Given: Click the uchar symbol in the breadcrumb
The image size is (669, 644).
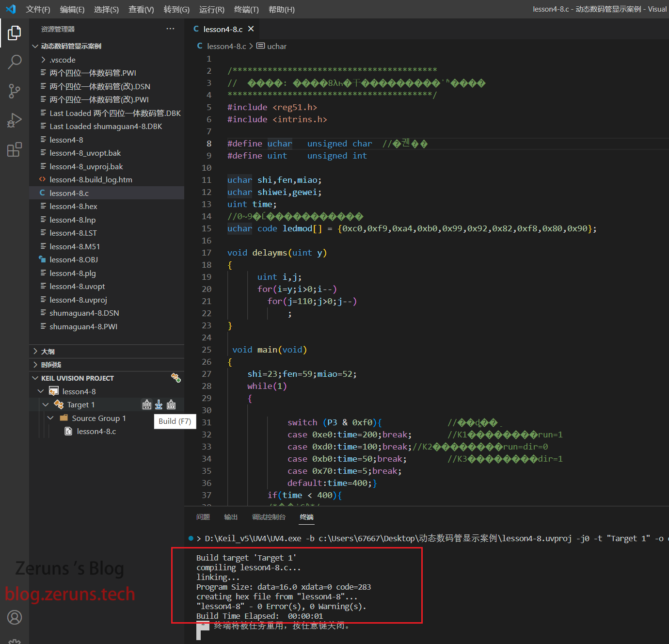Looking at the screenshot, I should pos(276,46).
